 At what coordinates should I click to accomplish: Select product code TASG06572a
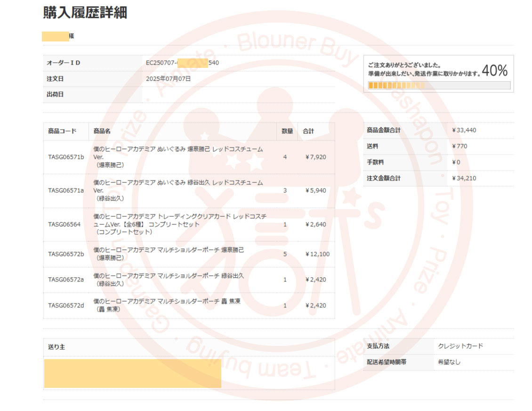(66, 279)
